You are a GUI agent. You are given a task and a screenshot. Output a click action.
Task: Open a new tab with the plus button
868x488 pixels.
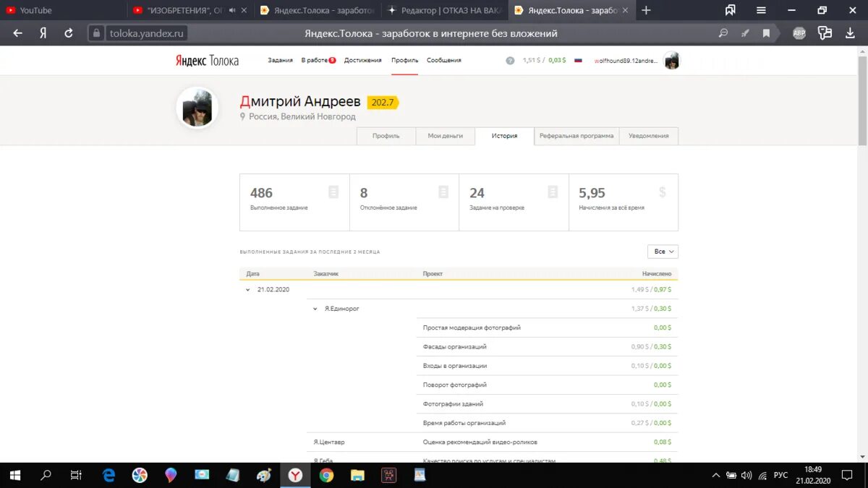point(646,10)
